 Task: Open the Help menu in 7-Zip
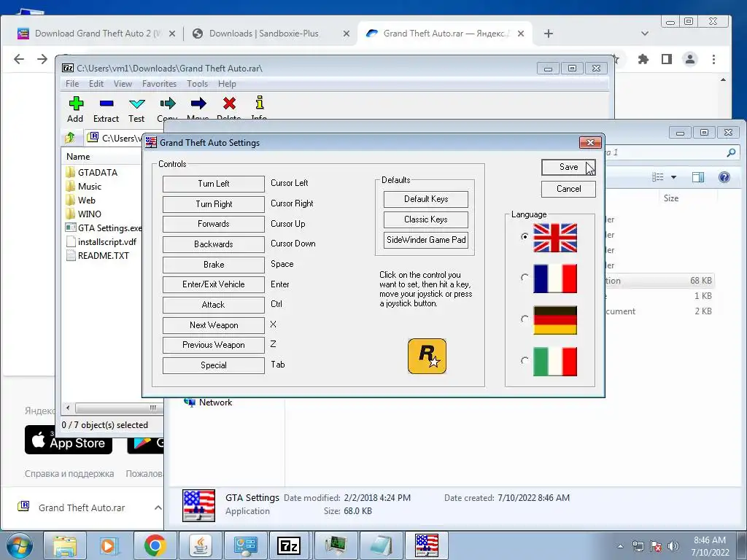pyautogui.click(x=228, y=84)
